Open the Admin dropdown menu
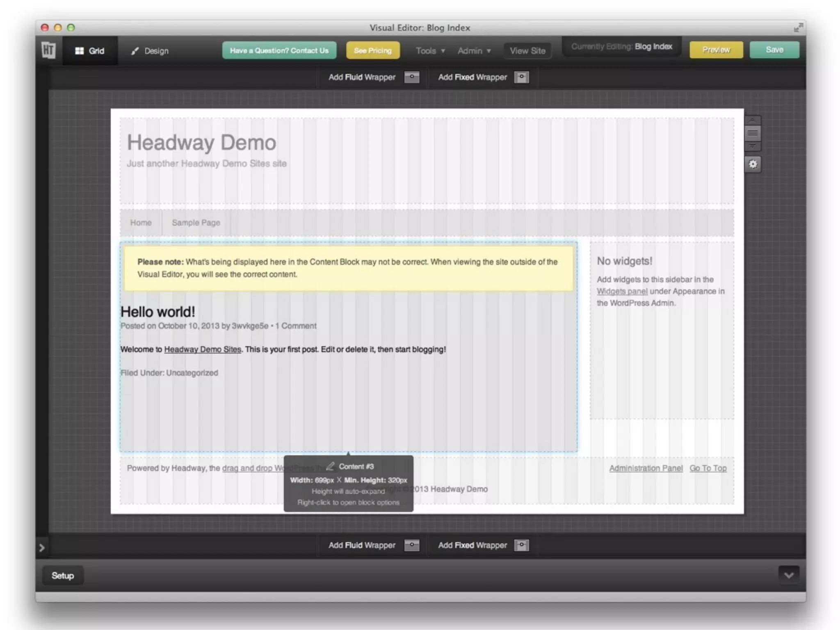The width and height of the screenshot is (840, 630). 474,51
